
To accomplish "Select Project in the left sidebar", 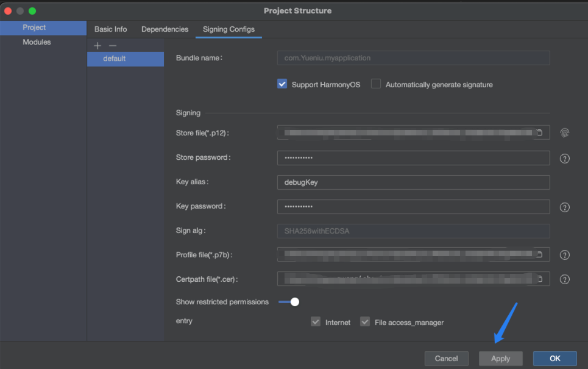I will [x=43, y=27].
